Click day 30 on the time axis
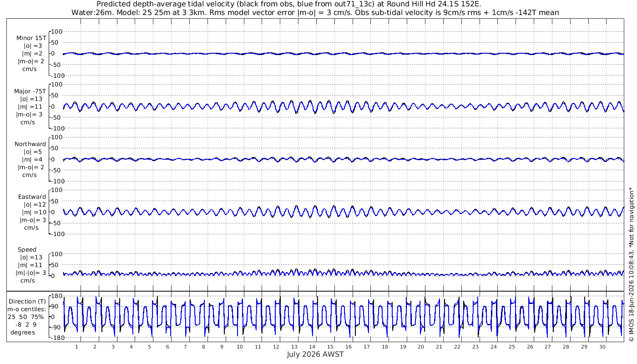Image resolution: width=637 pixels, height=364 pixels. (602, 347)
